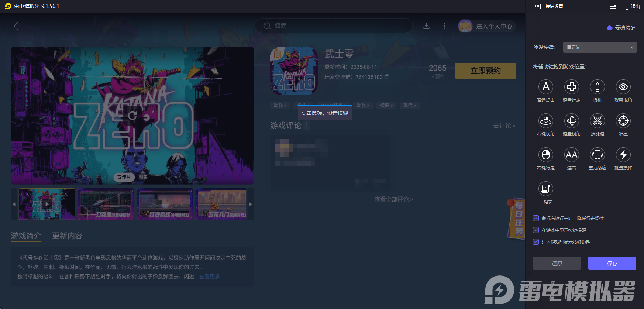Show the 图集 gallery view
Viewport: 644px width, 309px height.
[143, 177]
